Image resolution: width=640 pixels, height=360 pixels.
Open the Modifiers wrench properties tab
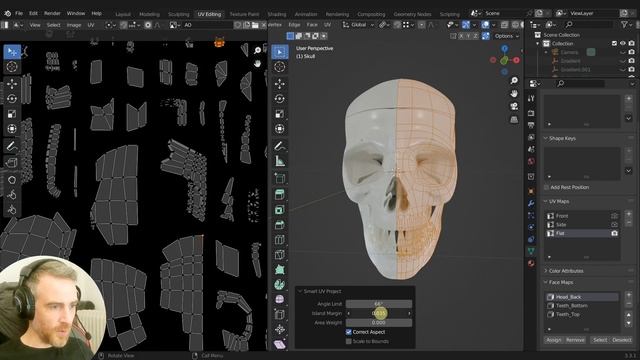click(531, 203)
